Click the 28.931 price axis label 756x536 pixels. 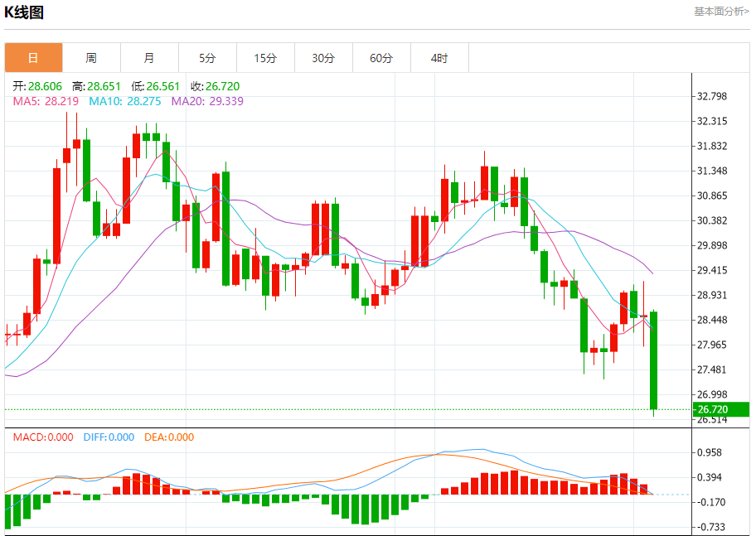click(x=712, y=295)
